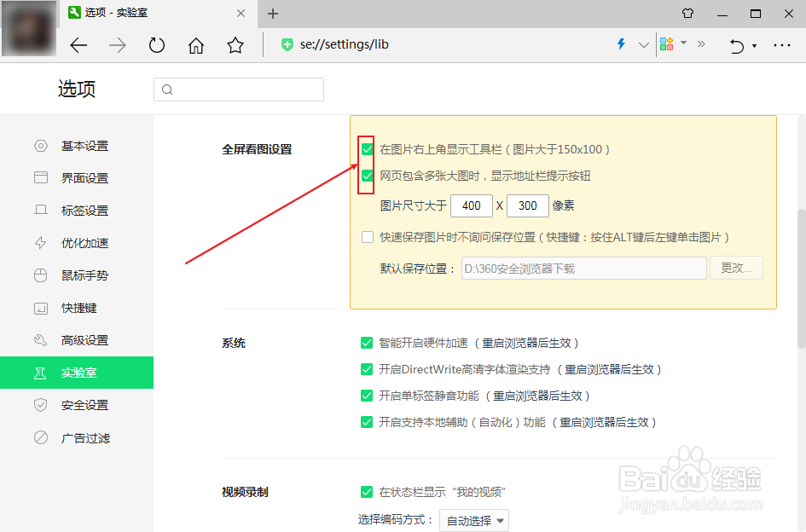Open a new tab with plus button
The height and width of the screenshot is (532, 806).
pos(273,14)
